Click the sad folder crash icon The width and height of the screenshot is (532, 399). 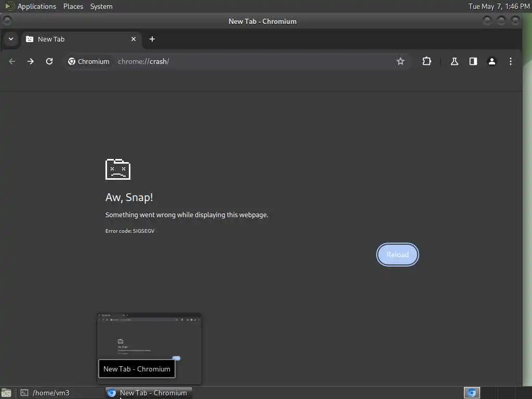(118, 169)
